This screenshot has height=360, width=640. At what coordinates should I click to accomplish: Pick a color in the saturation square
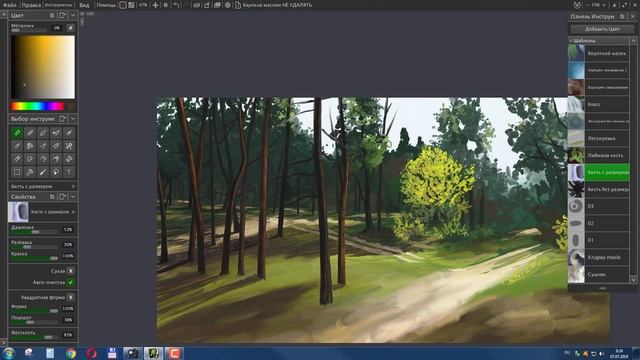pyautogui.click(x=43, y=67)
